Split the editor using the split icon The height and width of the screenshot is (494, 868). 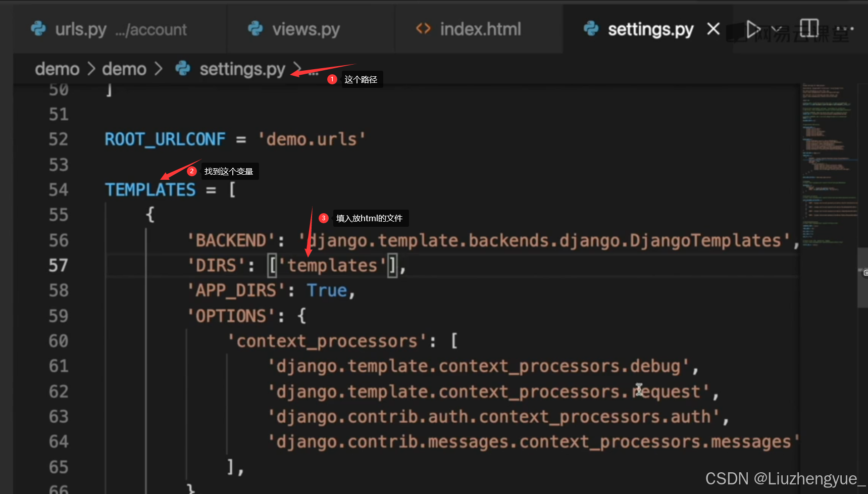(x=808, y=28)
